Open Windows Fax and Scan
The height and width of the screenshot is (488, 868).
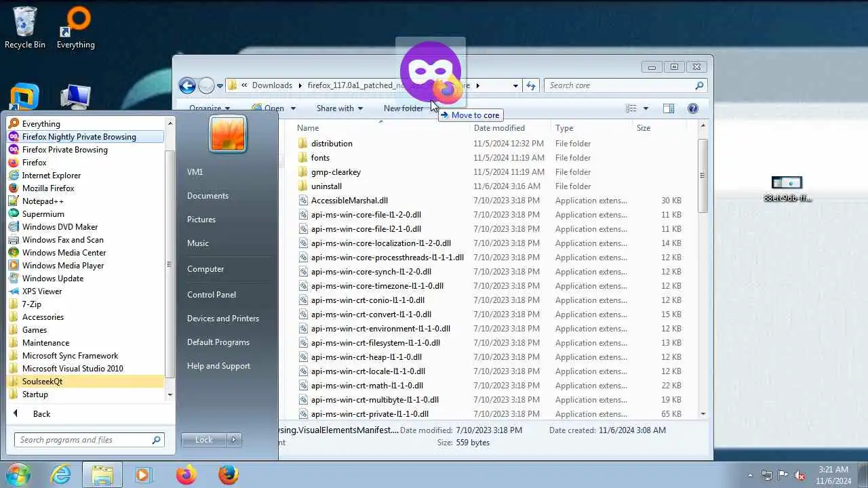point(85,239)
